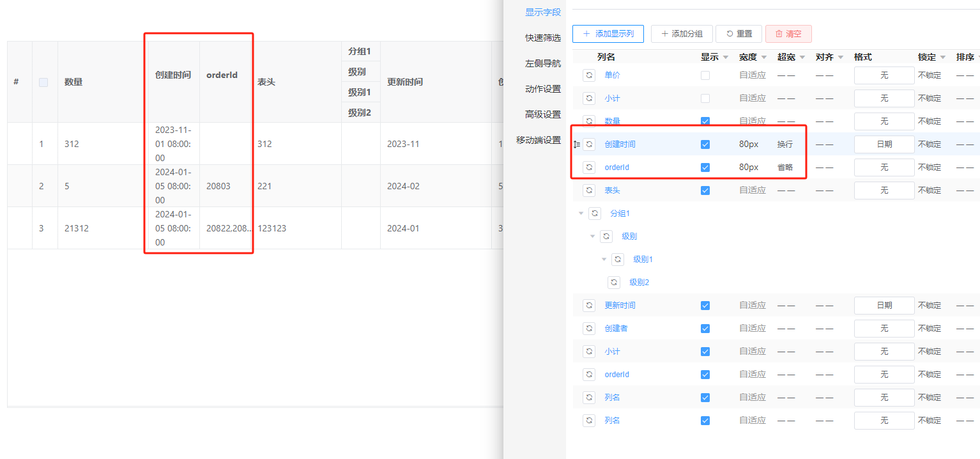Enable the 显示 checkbox for 单价

tap(705, 75)
